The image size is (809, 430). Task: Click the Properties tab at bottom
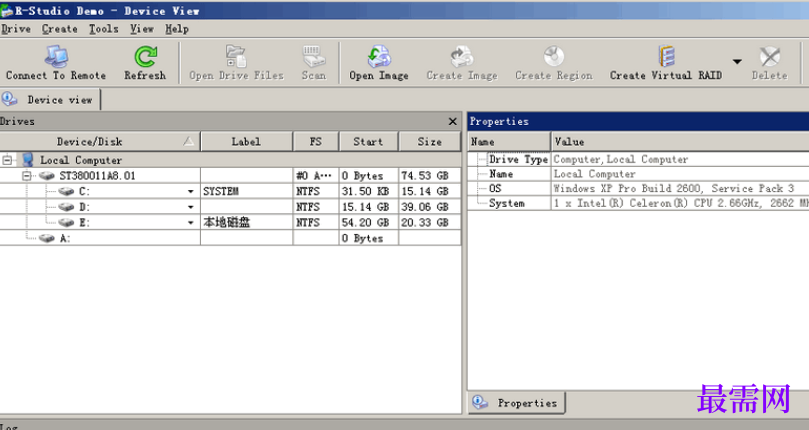[516, 403]
